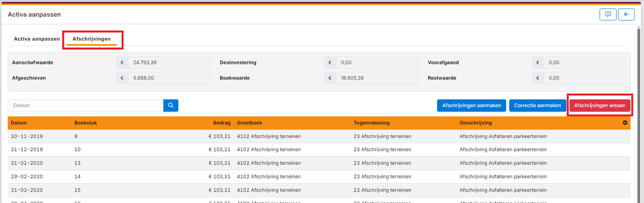Screen dimensions: 644x203
Task: Click the Voorafgaand amount field
Action: click(585, 62)
